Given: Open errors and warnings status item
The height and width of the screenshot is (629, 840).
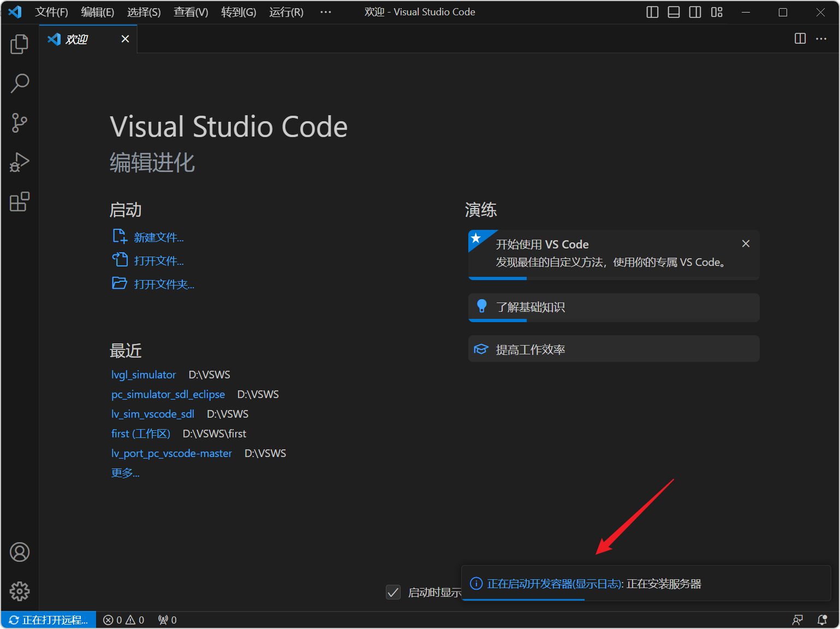Looking at the screenshot, I should tap(124, 620).
